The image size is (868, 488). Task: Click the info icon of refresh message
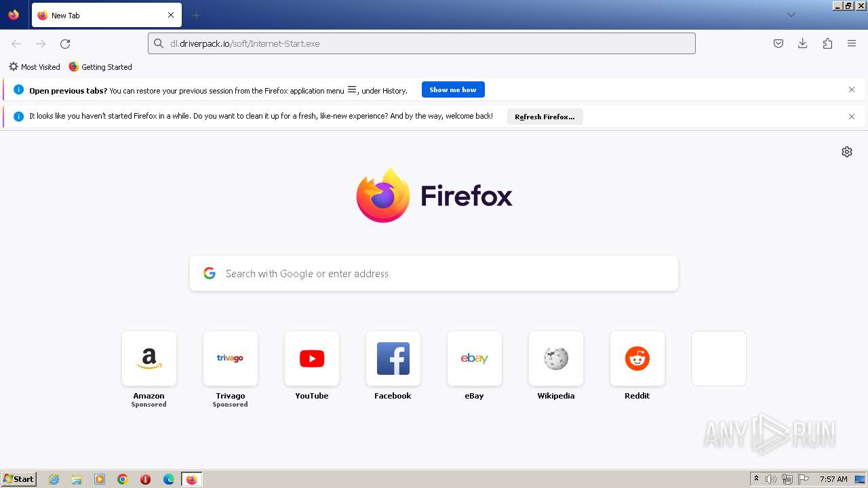pos(19,117)
